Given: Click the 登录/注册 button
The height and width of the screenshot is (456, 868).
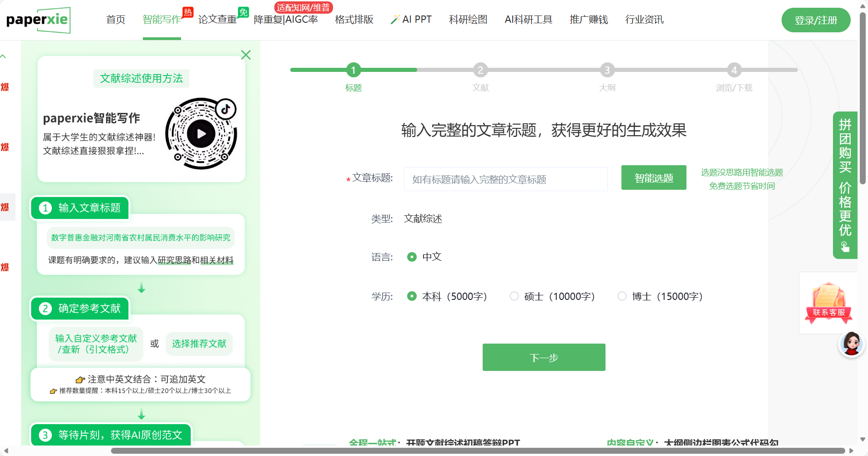Looking at the screenshot, I should click(x=816, y=20).
